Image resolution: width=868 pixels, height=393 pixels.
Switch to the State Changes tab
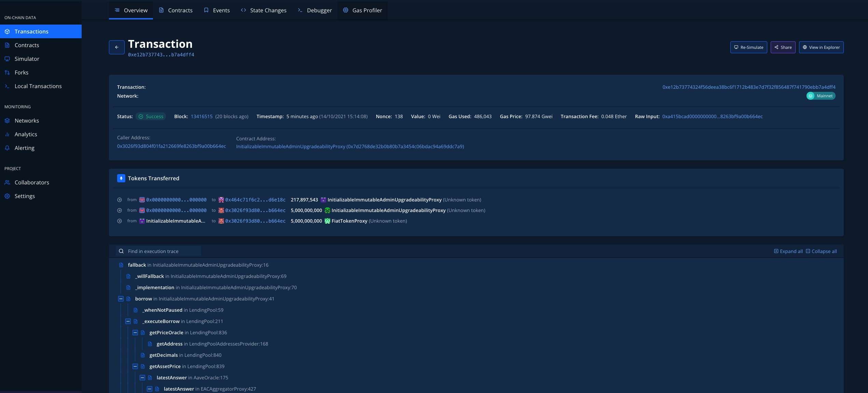click(264, 10)
